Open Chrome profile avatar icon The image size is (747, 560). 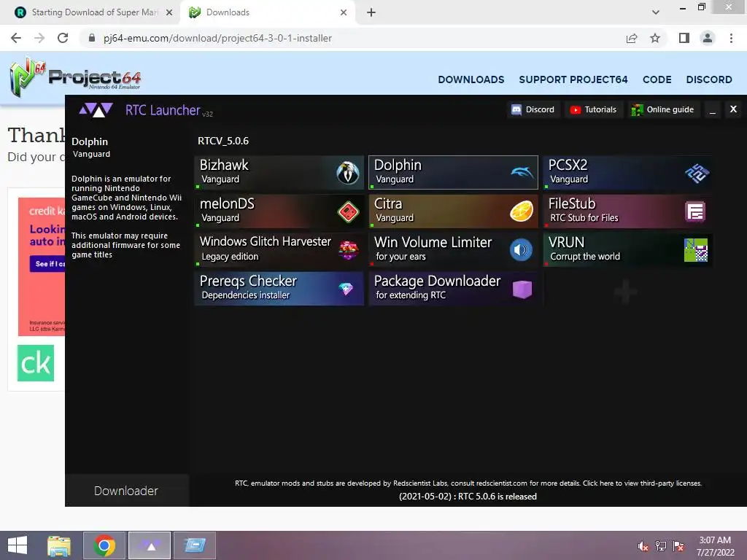point(708,38)
